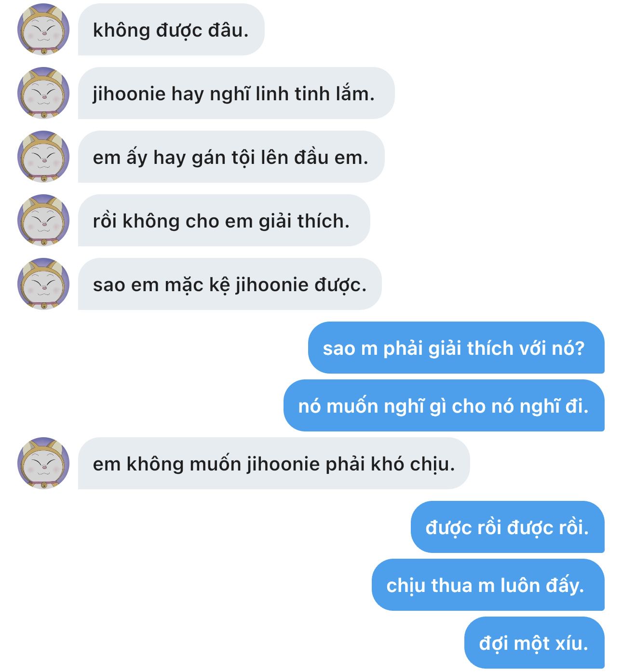Image resolution: width=622 pixels, height=672 pixels.
Task: Tap the "rồi không cho em giải thích." bubble
Action: 224,220
